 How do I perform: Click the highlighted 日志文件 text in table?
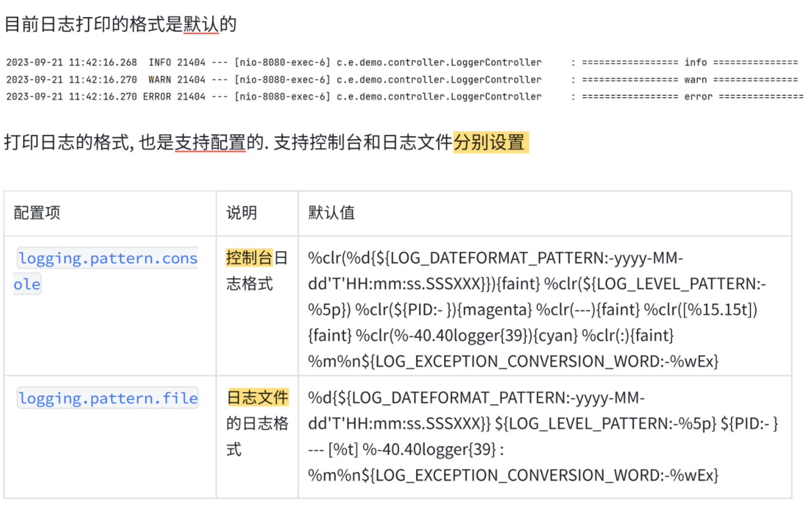coord(258,398)
